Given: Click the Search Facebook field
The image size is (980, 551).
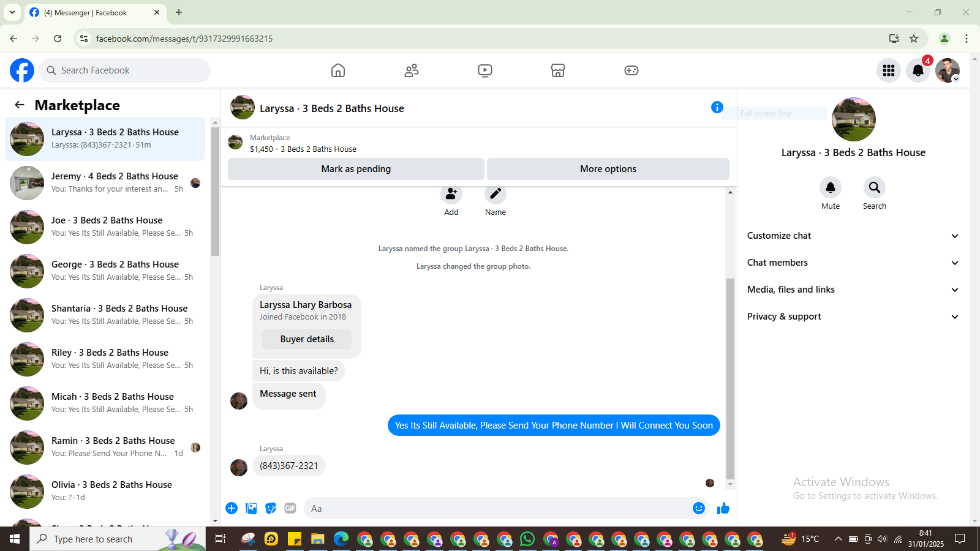Looking at the screenshot, I should (x=125, y=70).
